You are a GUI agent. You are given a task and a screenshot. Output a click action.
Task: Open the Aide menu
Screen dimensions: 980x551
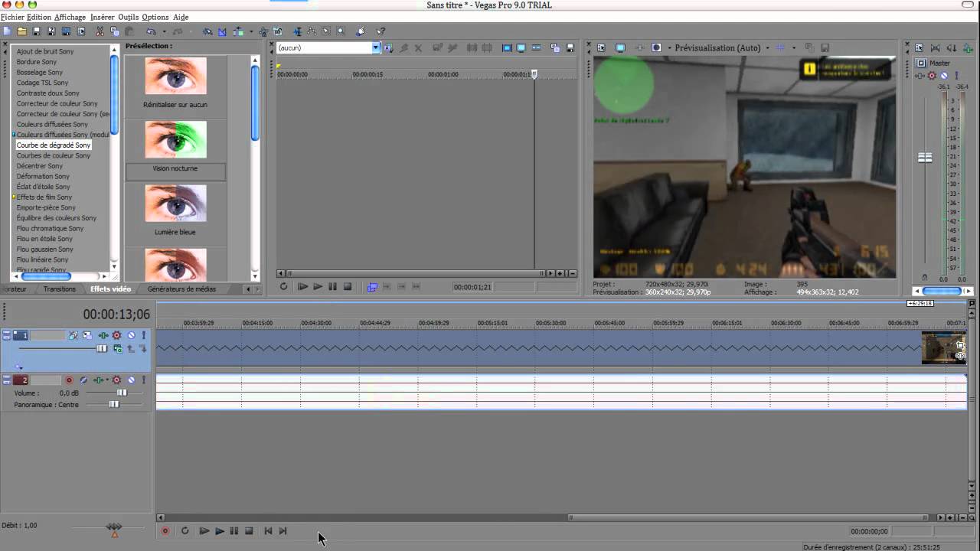click(x=181, y=17)
